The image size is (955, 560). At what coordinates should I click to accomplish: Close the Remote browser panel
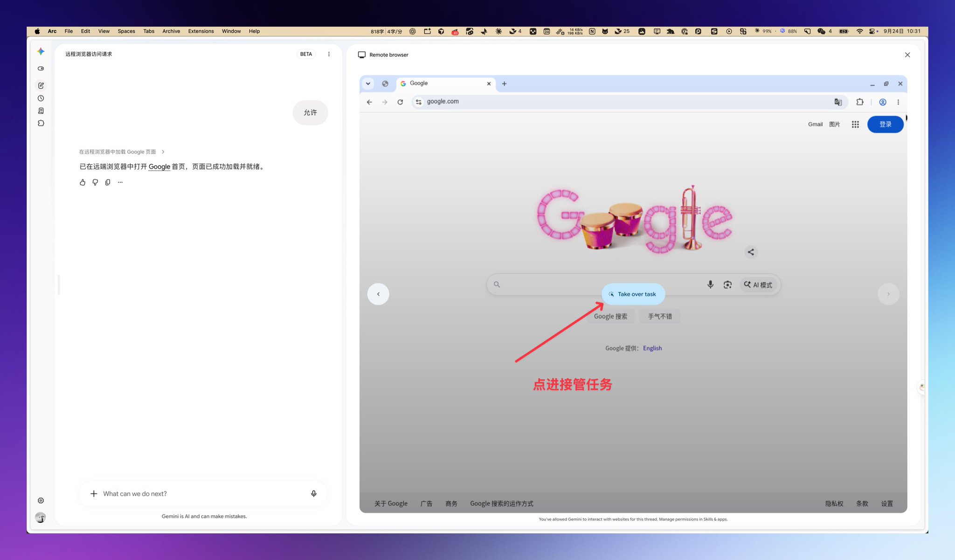907,55
